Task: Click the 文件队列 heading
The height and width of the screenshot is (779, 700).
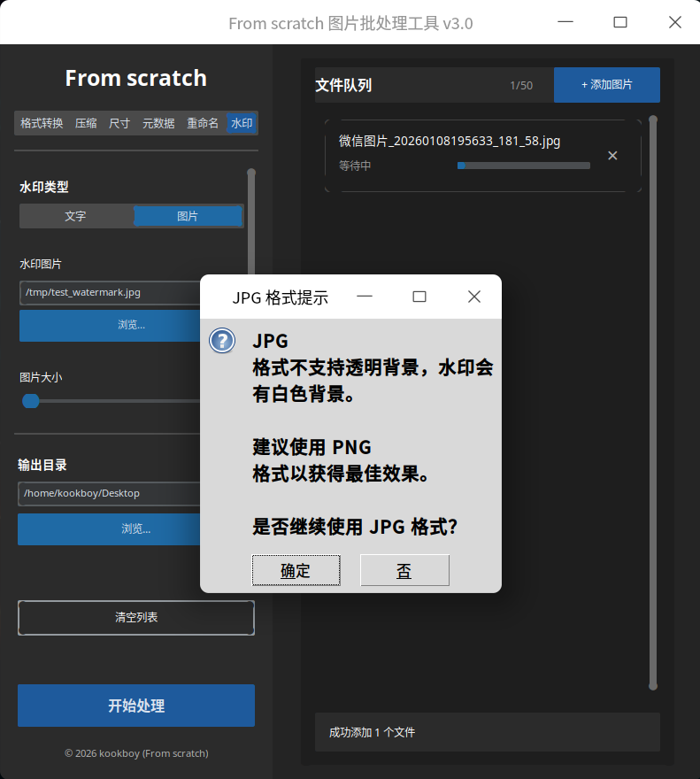Action: pyautogui.click(x=343, y=86)
